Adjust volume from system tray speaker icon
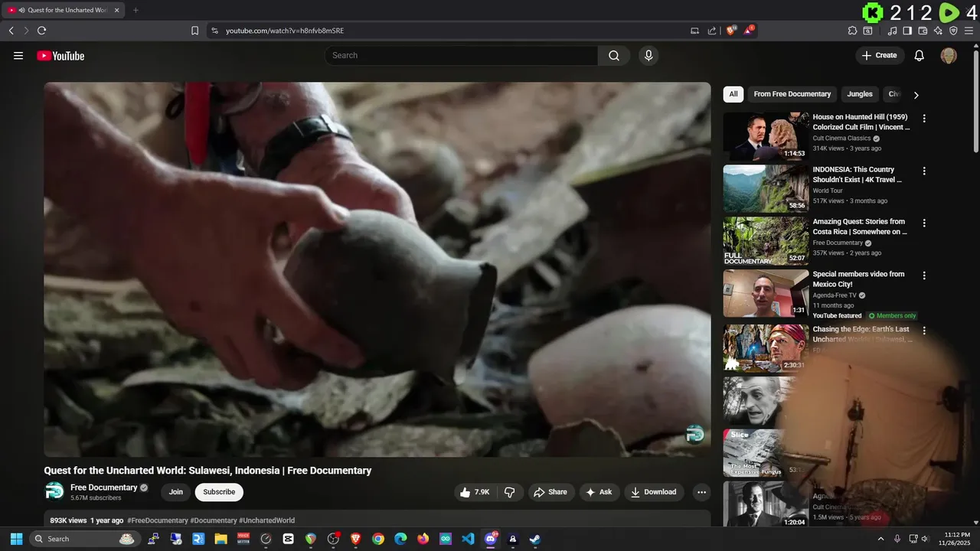The width and height of the screenshot is (980, 551). 925,539
